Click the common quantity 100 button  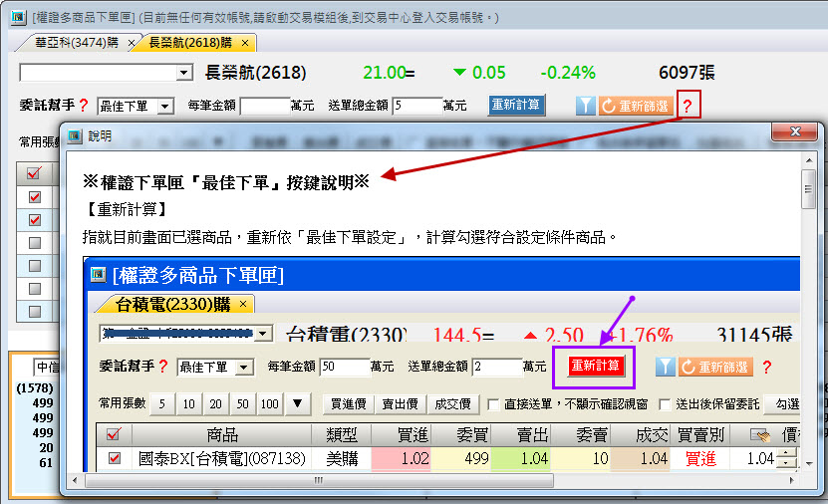[x=270, y=404]
